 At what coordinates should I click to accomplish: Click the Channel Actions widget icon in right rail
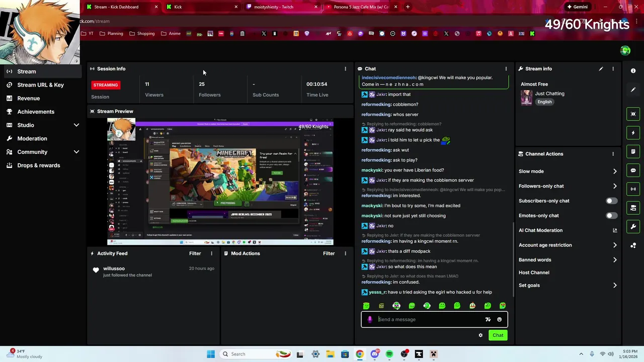pyautogui.click(x=633, y=208)
